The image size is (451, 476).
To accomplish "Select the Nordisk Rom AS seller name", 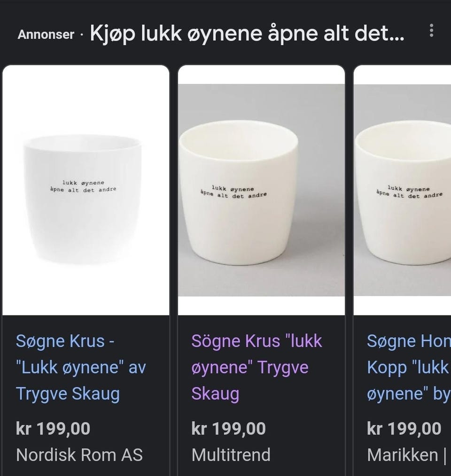I will tap(79, 455).
